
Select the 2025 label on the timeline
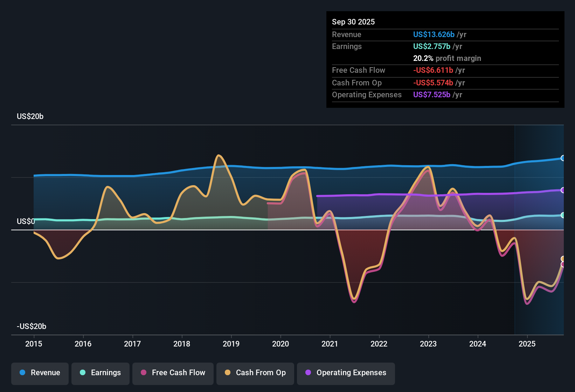tap(527, 344)
